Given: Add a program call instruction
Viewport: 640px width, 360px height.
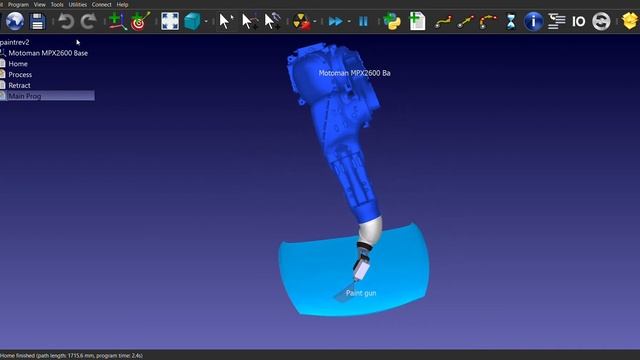Looking at the screenshot, I should tap(556, 21).
